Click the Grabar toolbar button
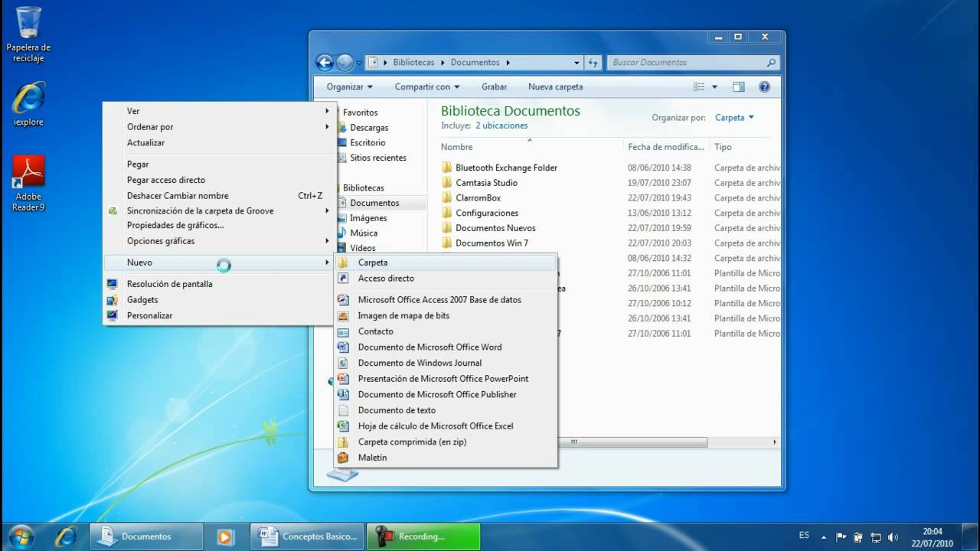Screen dimensions: 980x551 point(495,87)
